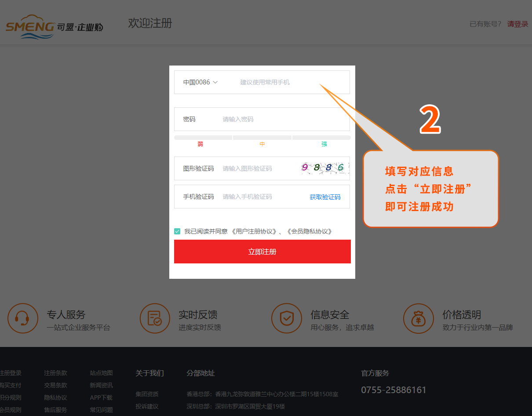Click the money bag price transparency icon
532x416 pixels.
click(418, 318)
